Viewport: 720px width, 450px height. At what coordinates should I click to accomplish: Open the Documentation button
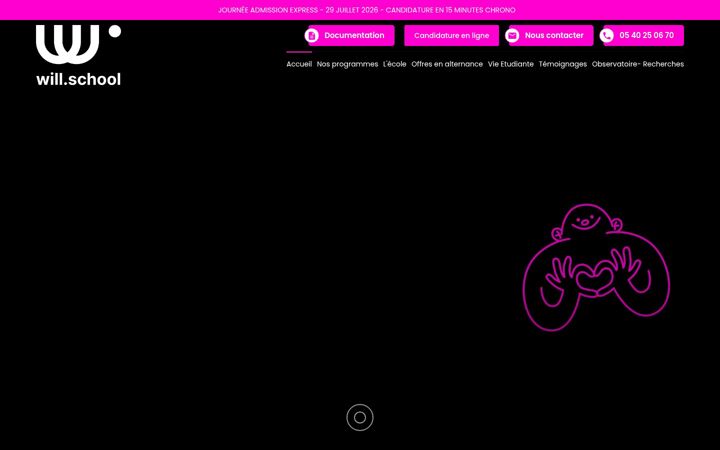pyautogui.click(x=351, y=35)
